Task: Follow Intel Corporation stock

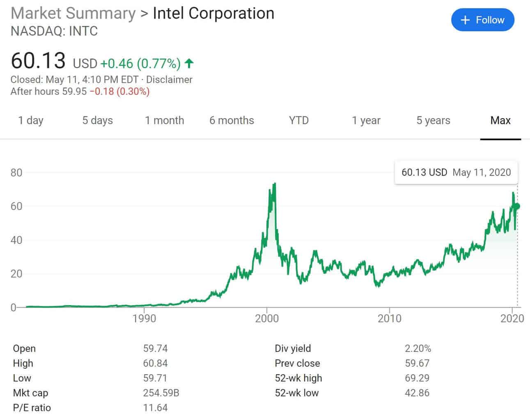Action: [483, 20]
